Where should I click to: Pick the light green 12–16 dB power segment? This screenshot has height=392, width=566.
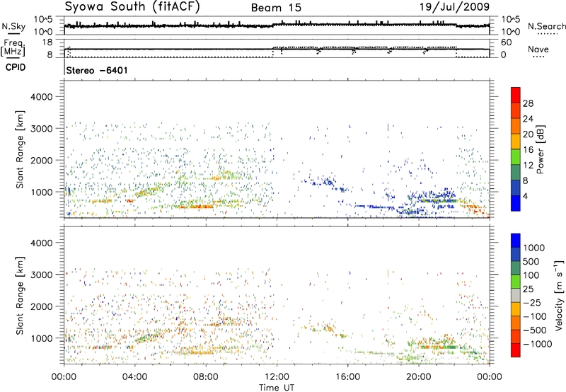coord(516,157)
